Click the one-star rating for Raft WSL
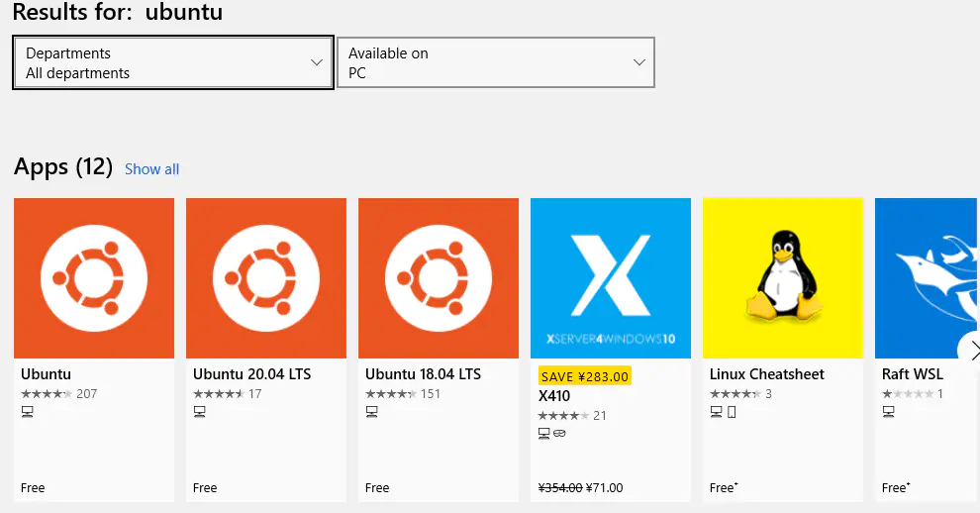 click(x=913, y=394)
